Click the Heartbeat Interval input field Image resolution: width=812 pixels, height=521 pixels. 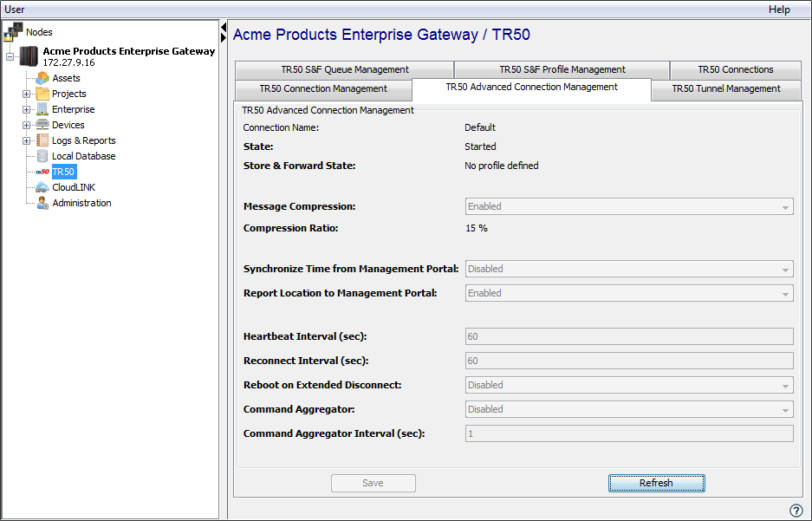pyautogui.click(x=629, y=336)
